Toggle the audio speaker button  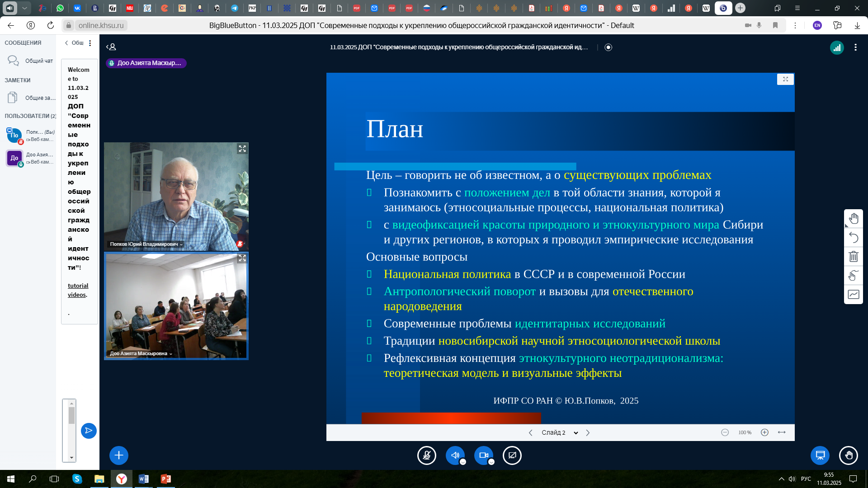click(455, 455)
